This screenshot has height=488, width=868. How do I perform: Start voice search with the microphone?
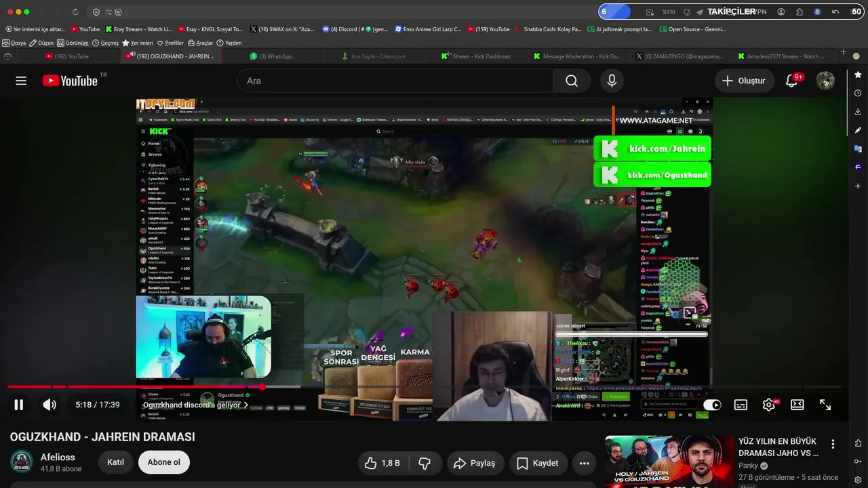click(612, 81)
